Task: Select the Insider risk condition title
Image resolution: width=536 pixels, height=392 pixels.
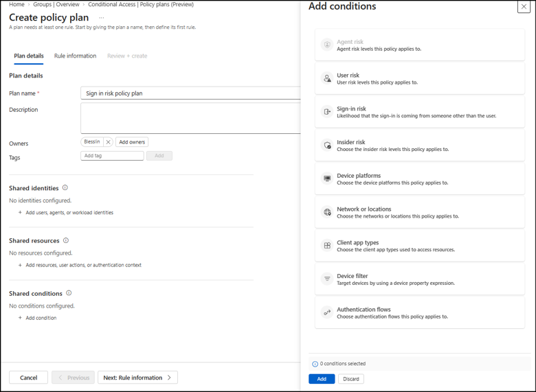Action: pyautogui.click(x=351, y=142)
